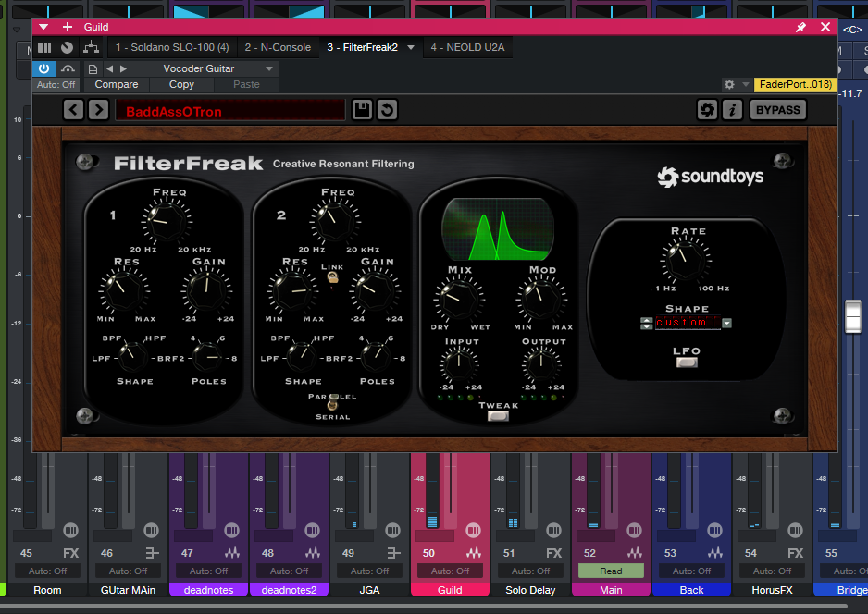Image resolution: width=868 pixels, height=614 pixels.
Task: Toggle Auto: Off in the plugin header
Action: (56, 85)
